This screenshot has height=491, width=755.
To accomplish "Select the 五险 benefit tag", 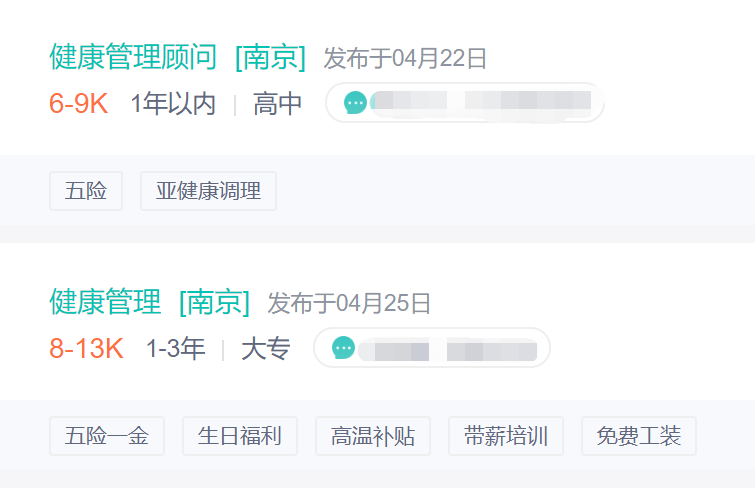I will point(86,191).
